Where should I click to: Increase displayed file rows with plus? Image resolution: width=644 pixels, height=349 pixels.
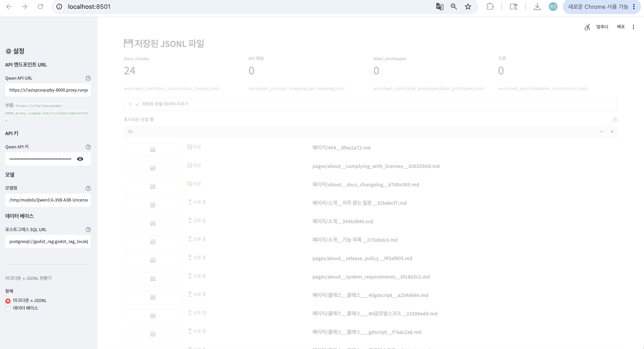click(x=612, y=132)
